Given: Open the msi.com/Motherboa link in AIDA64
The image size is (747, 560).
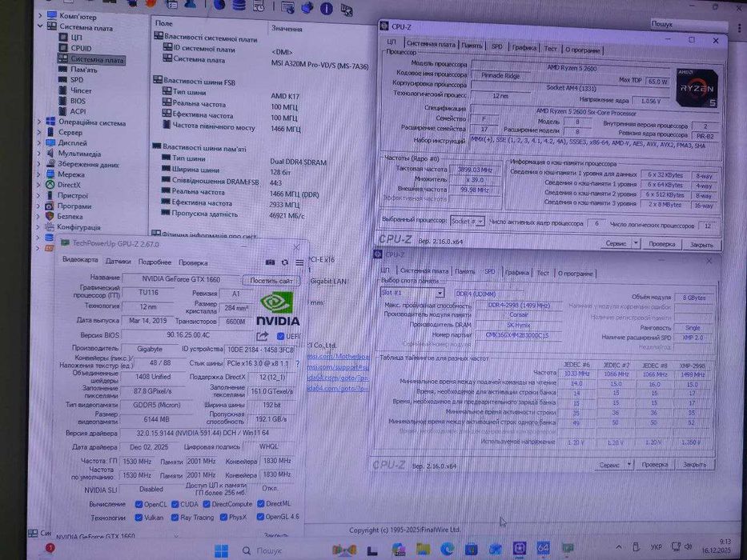Looking at the screenshot, I should click(x=338, y=356).
